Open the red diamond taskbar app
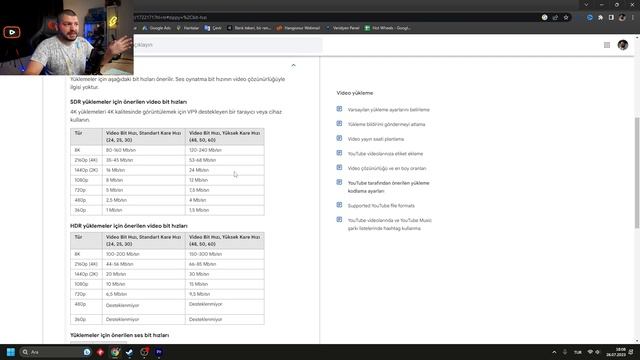Screen dimensions: 640x360 [100, 352]
